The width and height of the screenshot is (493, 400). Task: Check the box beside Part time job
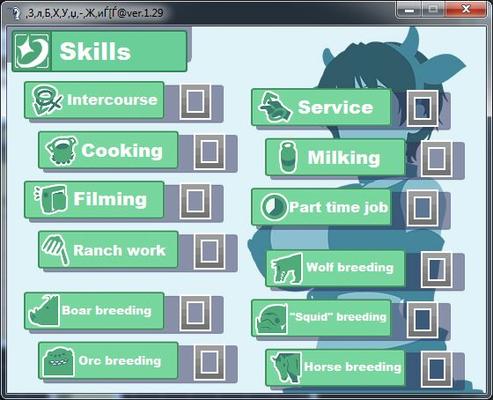(422, 208)
